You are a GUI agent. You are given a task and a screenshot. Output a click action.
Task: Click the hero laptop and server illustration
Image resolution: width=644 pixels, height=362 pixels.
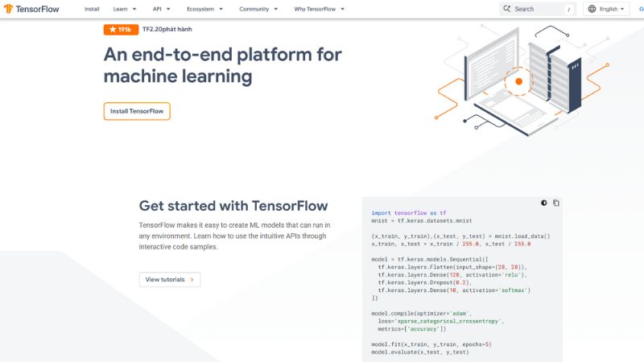[522, 80]
